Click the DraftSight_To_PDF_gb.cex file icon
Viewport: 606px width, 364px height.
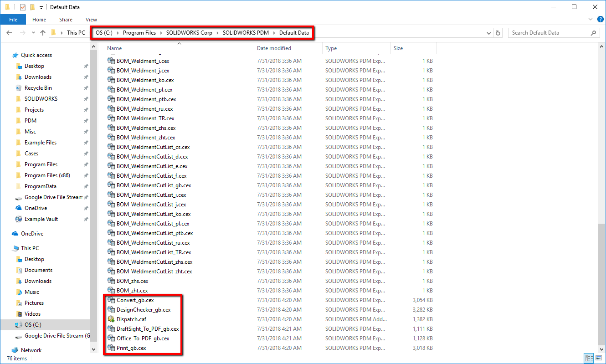pos(111,329)
